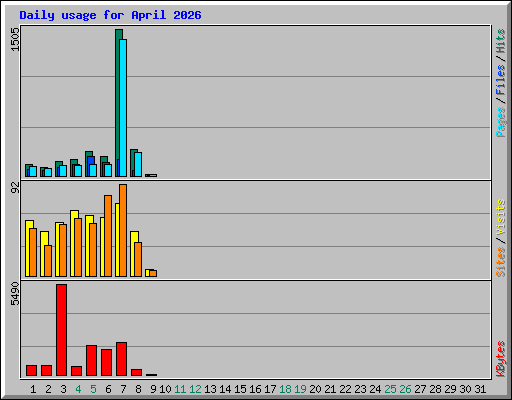
Task: Click the tall red day 3 KBytes bar
Action: pos(61,330)
